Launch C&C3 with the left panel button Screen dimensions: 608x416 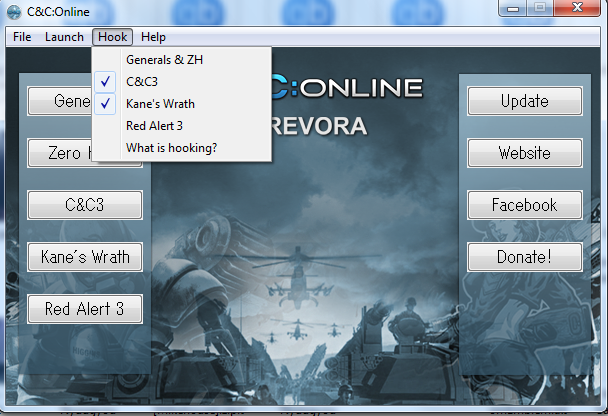[x=85, y=205]
